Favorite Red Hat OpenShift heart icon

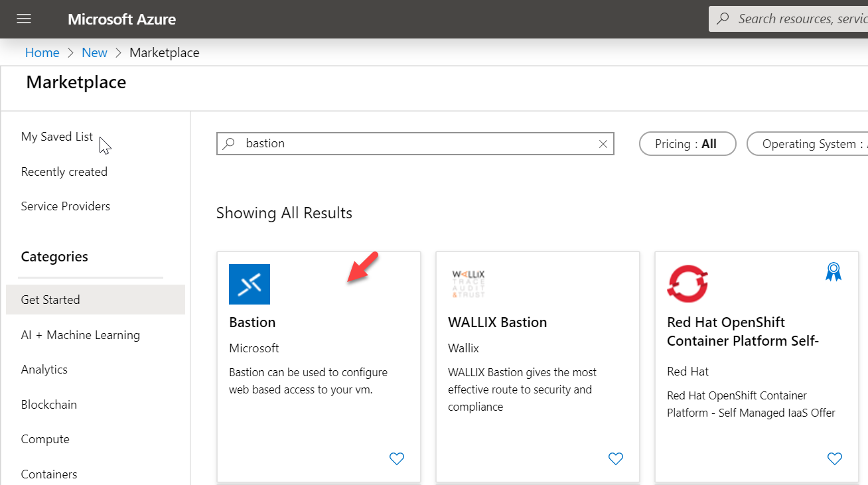(835, 458)
